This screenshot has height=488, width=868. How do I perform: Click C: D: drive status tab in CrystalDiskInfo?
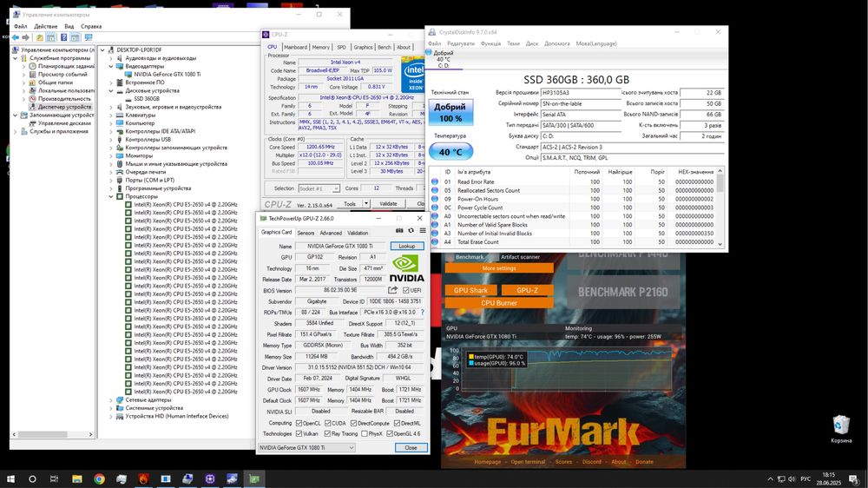tap(444, 59)
